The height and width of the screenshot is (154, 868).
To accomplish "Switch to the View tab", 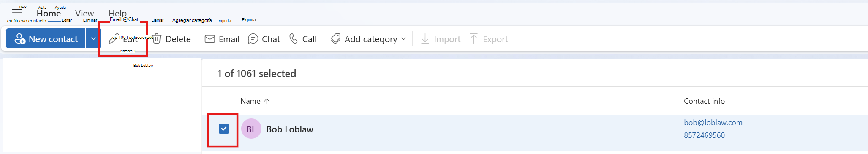I will click(84, 14).
